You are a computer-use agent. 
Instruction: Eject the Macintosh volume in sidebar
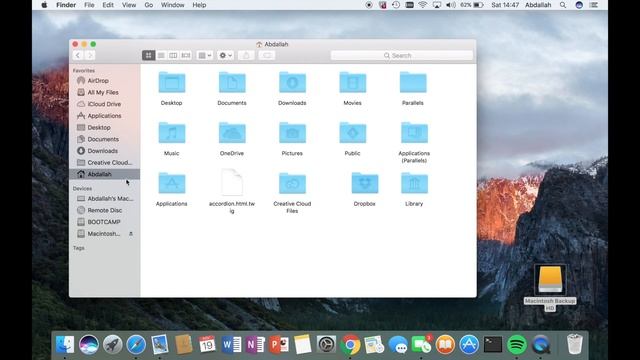(x=131, y=234)
